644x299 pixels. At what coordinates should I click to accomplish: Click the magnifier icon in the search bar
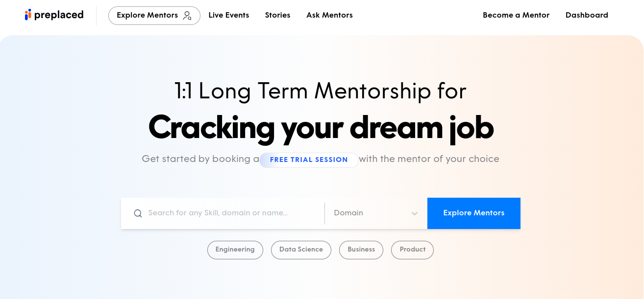138,213
